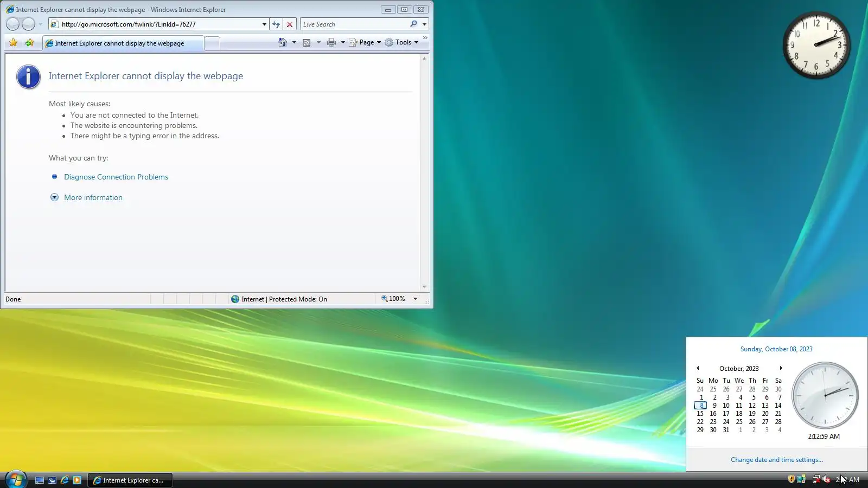Click the Add to Favorites icon
This screenshot has height=488, width=868.
pyautogui.click(x=29, y=43)
